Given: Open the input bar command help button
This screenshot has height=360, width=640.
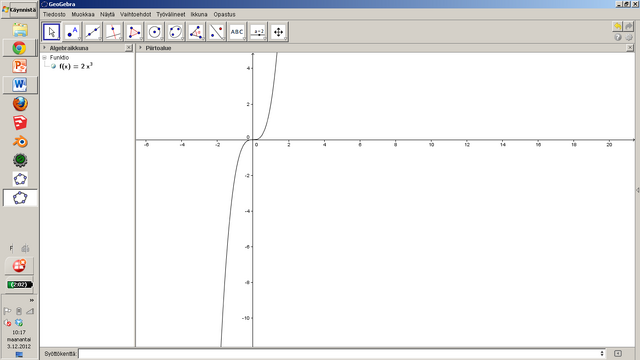Looking at the screenshot, I should tap(618, 353).
